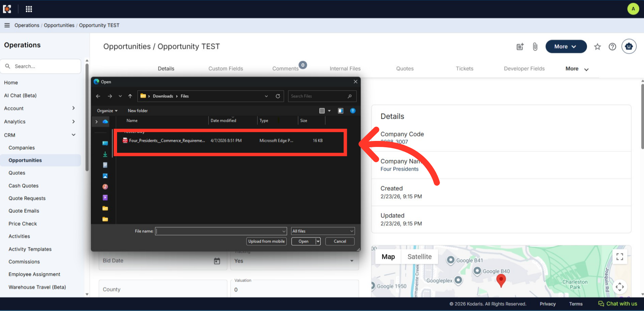Toggle the hamburger navigation menu
Screen dimensions: 644x311
click(7, 25)
